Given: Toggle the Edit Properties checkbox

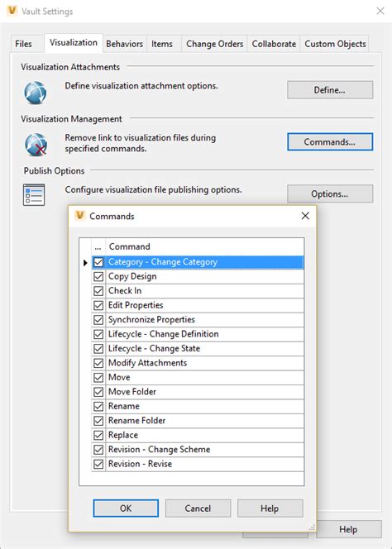Looking at the screenshot, I should coord(98,305).
